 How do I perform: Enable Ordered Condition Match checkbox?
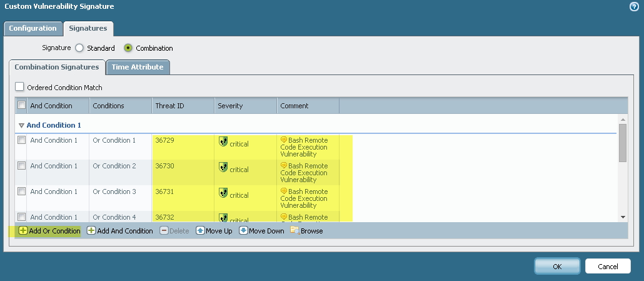coord(20,88)
